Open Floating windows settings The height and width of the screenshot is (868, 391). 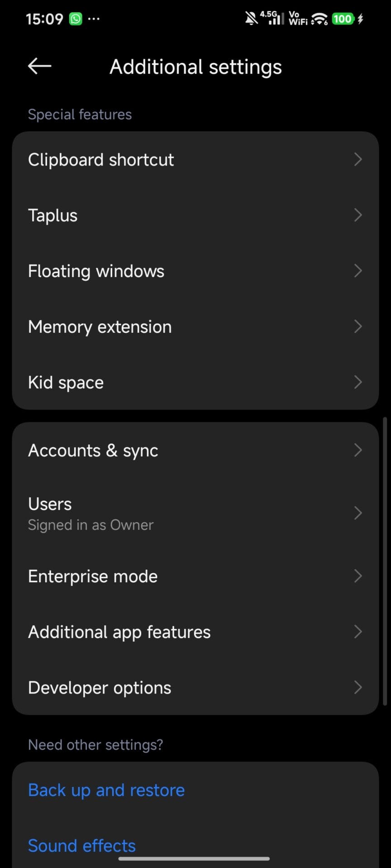(96, 271)
